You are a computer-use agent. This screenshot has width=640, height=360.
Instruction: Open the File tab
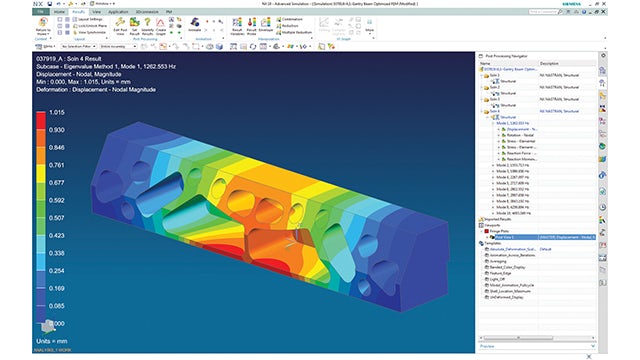coord(40,12)
